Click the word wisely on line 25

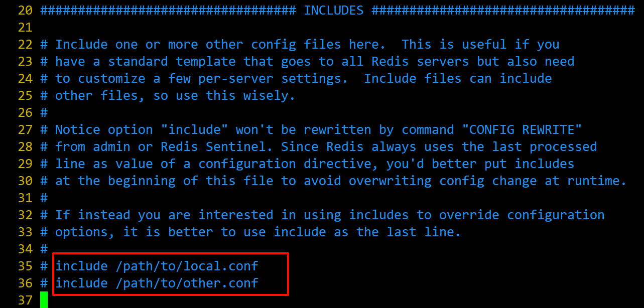pos(266,95)
